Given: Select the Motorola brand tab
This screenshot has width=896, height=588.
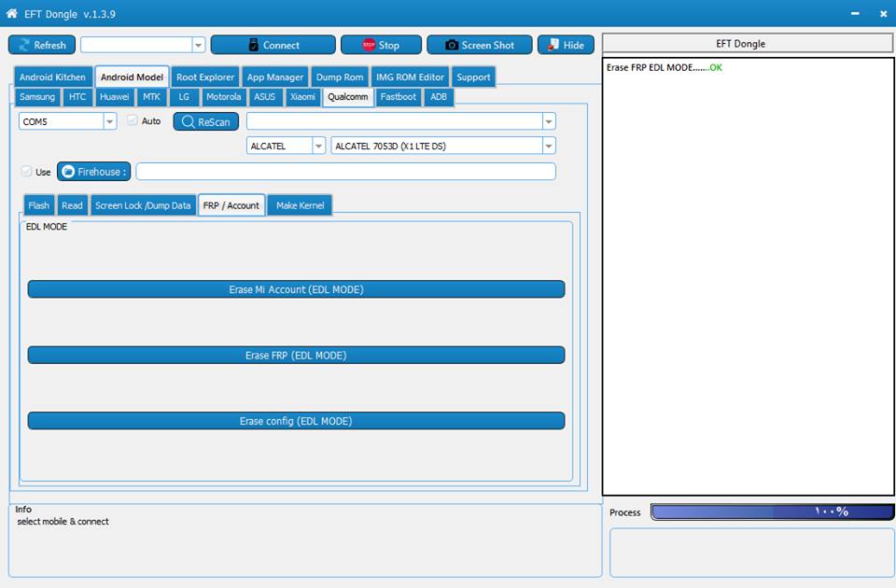Looking at the screenshot, I should (x=223, y=96).
